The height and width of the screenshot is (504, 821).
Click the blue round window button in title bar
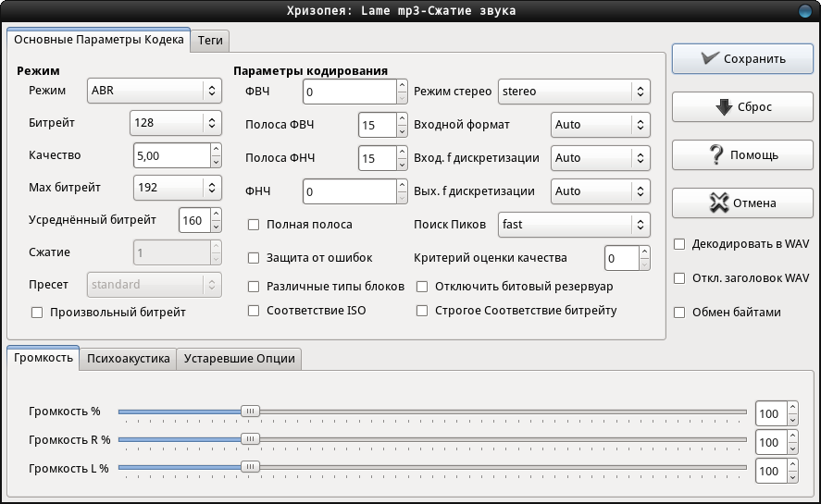click(x=804, y=10)
